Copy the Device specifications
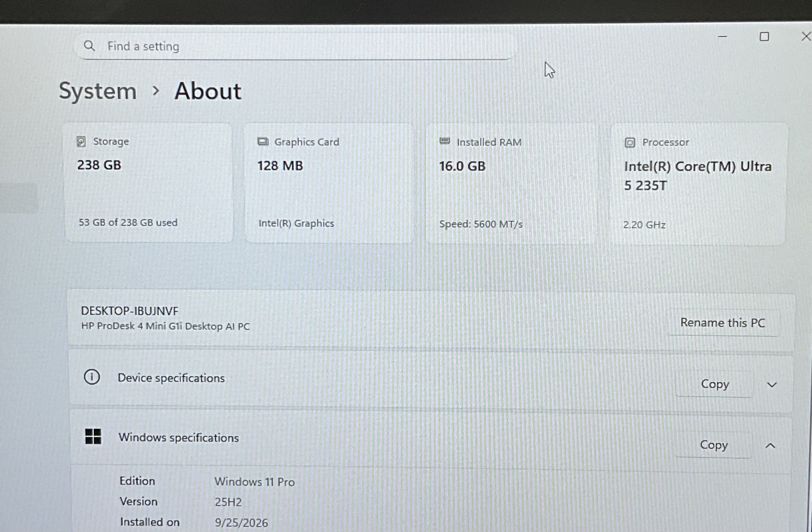The width and height of the screenshot is (812, 532). coord(715,384)
